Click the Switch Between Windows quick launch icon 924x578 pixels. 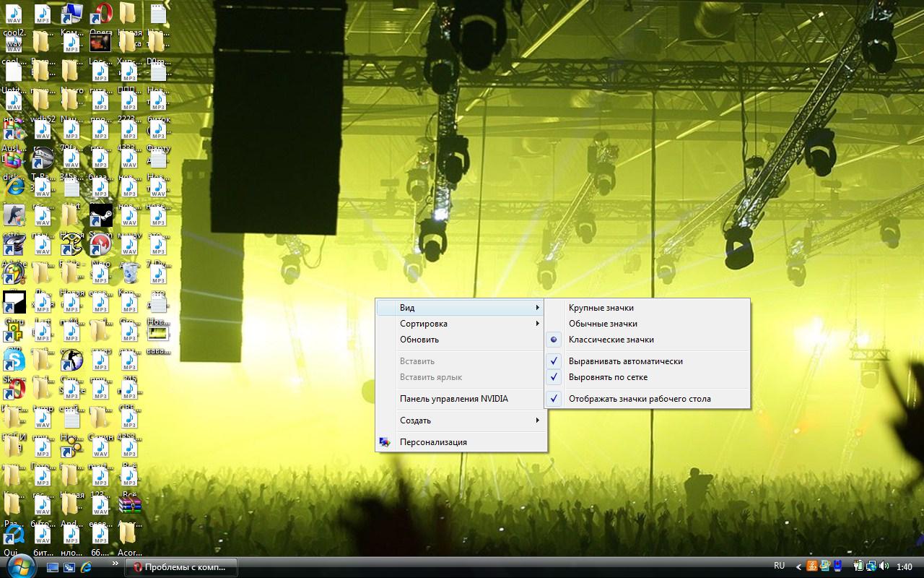[69, 567]
